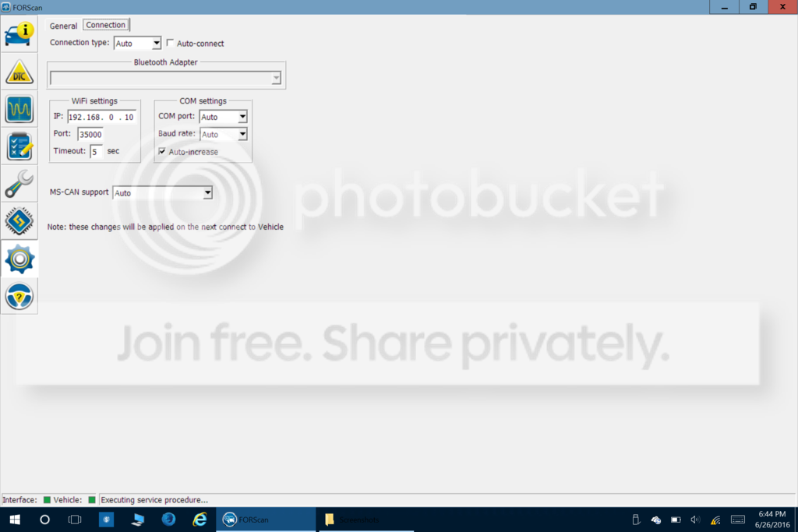Open the DTC trouble codes section
Image resolution: width=798 pixels, height=532 pixels.
click(x=19, y=72)
